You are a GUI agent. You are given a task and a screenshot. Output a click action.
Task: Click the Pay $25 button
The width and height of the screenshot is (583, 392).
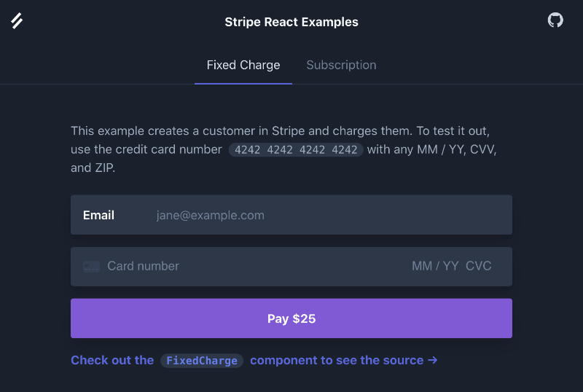[291, 318]
